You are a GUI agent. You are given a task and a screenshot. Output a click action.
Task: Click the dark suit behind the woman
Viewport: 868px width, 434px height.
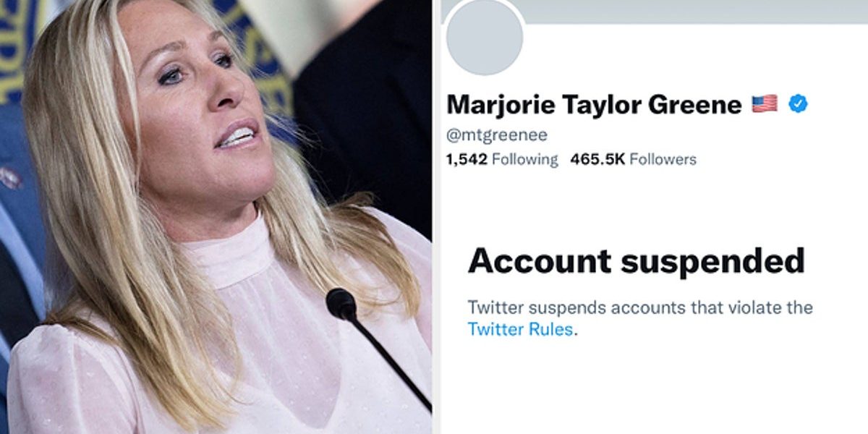pos(362,109)
